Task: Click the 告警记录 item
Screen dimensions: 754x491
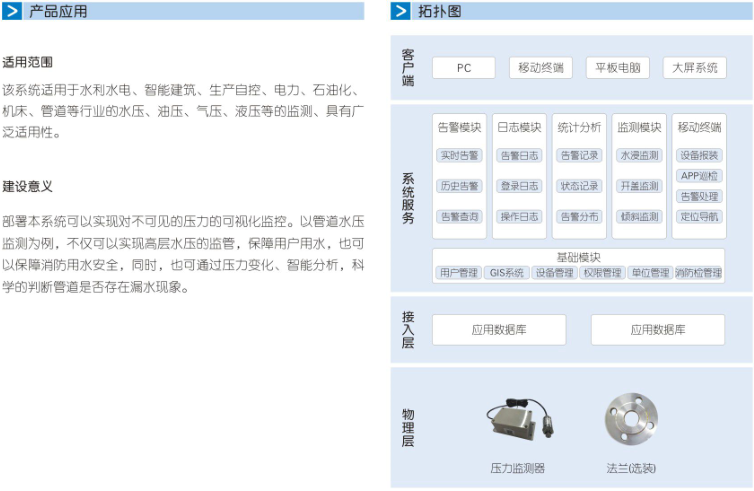Action: point(579,155)
